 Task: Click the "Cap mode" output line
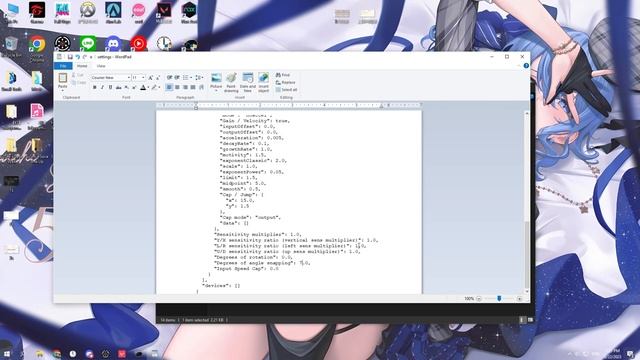tap(251, 218)
